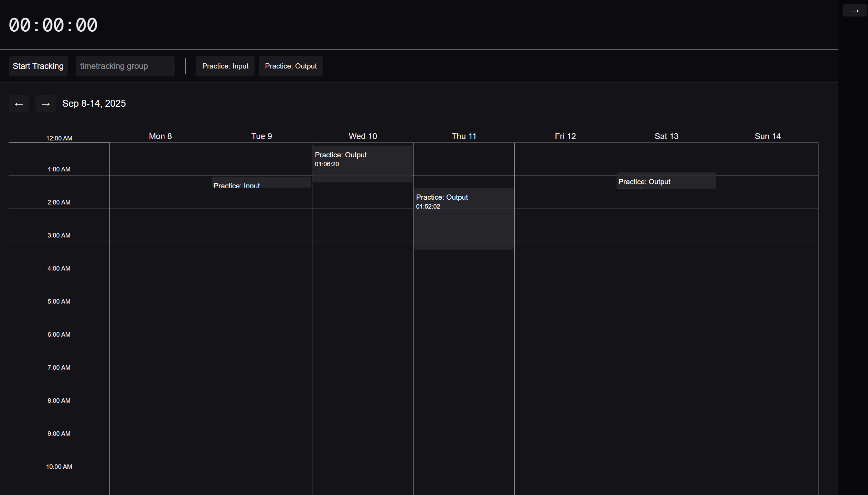Click the Tue 9 column header
This screenshot has height=495, width=868.
tap(261, 136)
